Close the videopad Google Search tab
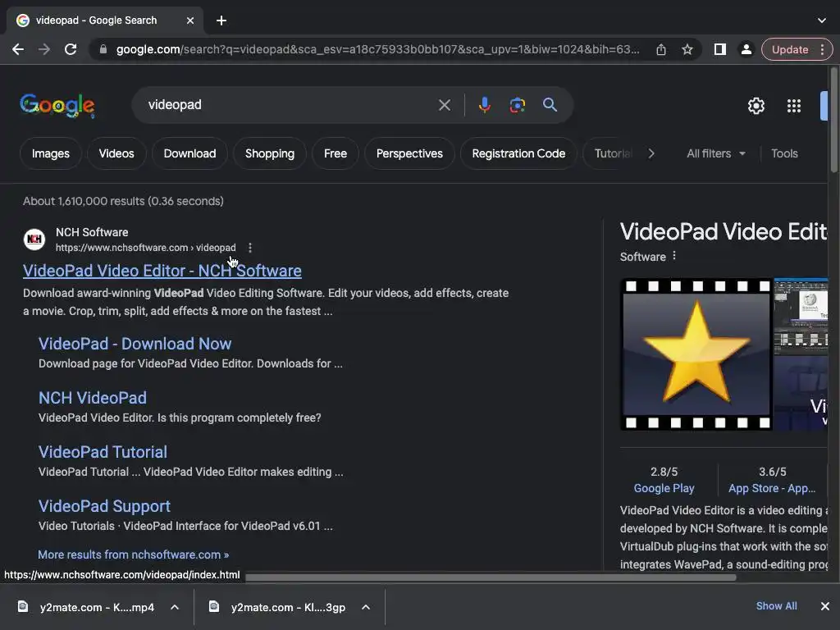Screen dimensions: 840x630 pos(190,21)
